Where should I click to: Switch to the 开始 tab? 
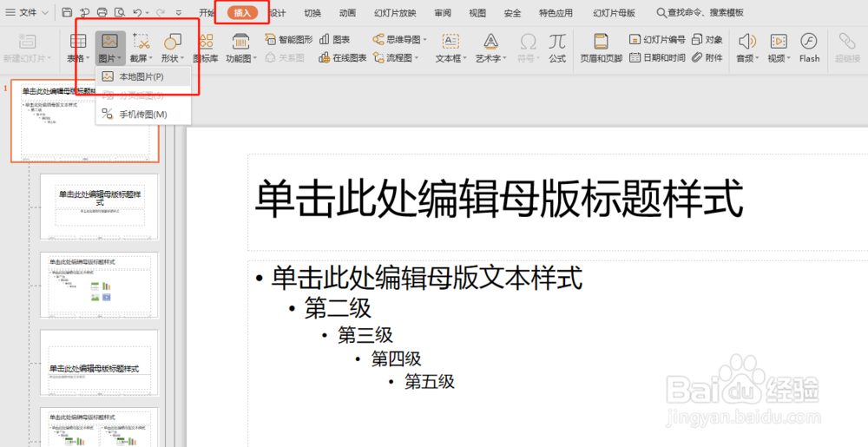[207, 13]
